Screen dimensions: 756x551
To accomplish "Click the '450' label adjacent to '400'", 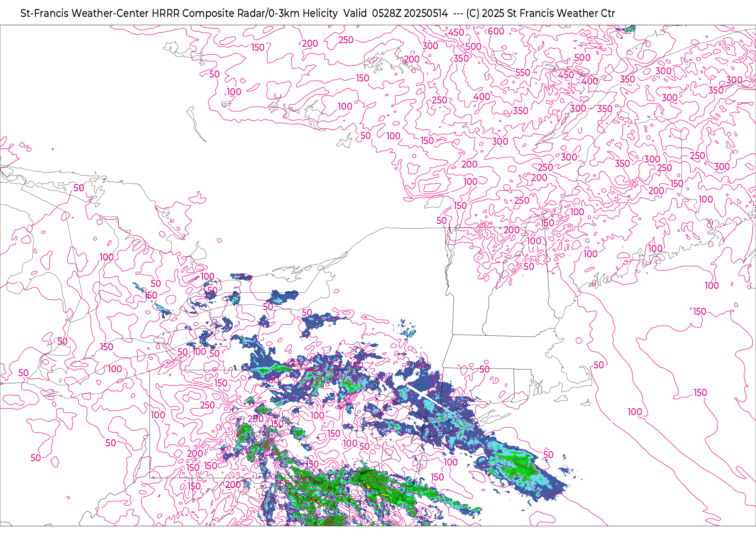I will (566, 75).
